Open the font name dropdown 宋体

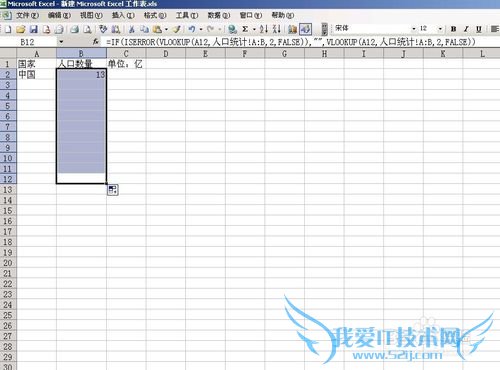pos(414,29)
